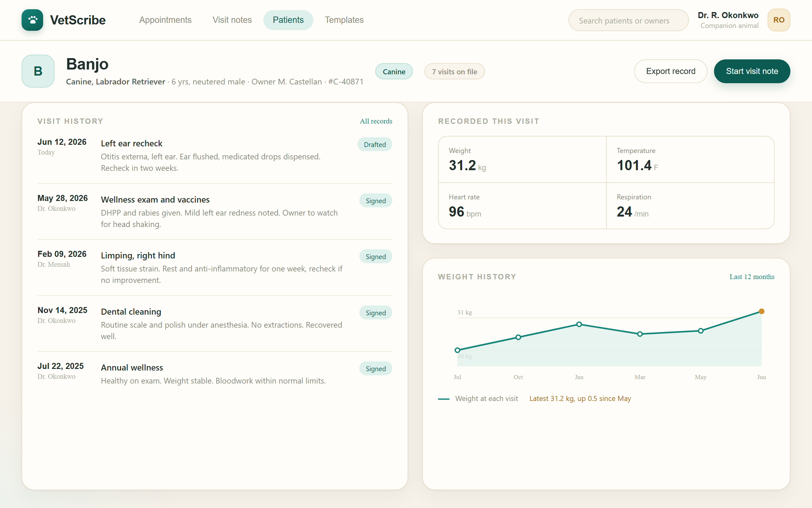Click the Weight 31.2 kg value
The width and height of the screenshot is (812, 508).
[468, 165]
